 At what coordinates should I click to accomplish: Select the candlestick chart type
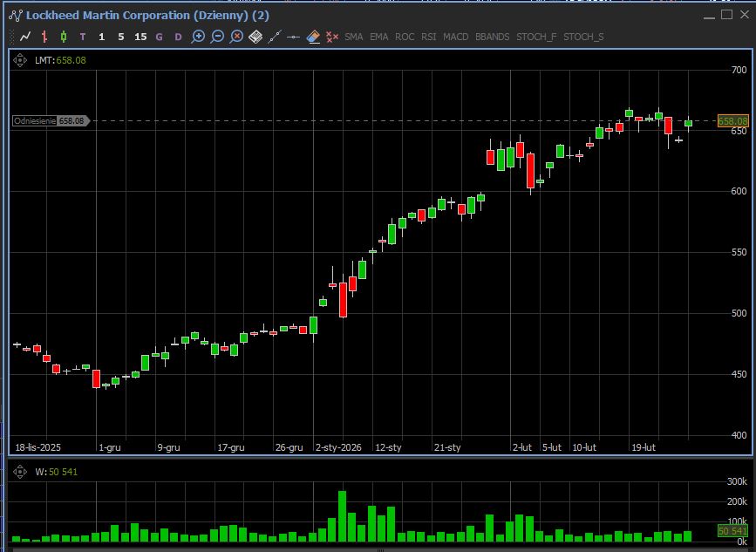click(63, 37)
